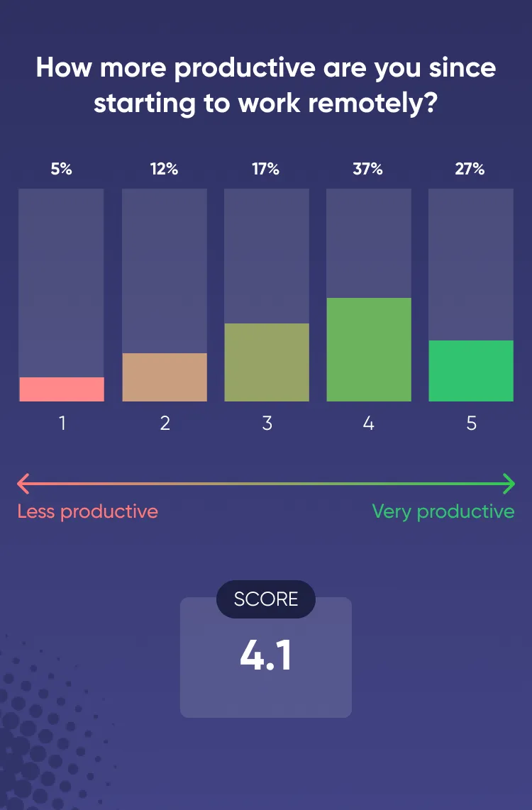Click the 4.1 score value
The height and width of the screenshot is (810, 532).
266,657
